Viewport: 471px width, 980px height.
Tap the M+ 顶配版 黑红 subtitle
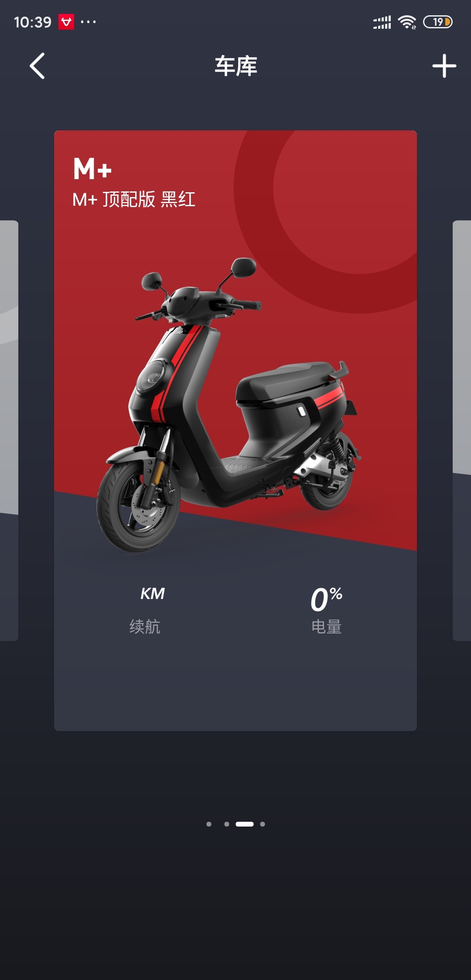point(134,200)
